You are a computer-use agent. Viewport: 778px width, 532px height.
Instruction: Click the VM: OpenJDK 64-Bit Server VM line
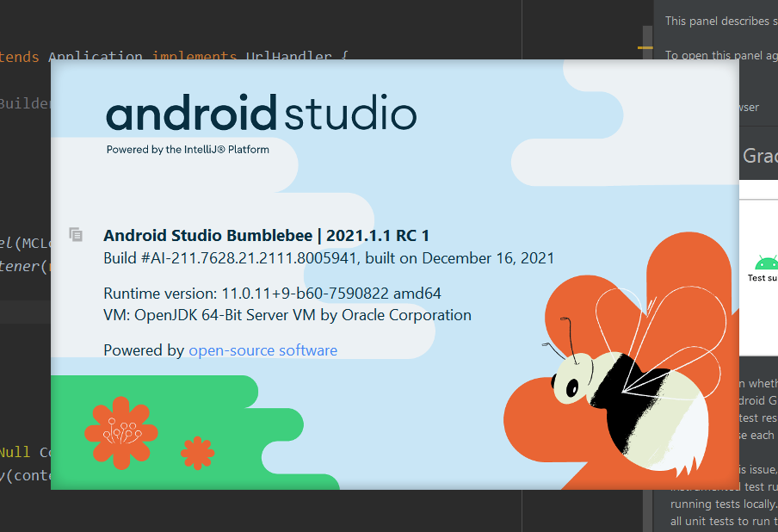pos(287,315)
